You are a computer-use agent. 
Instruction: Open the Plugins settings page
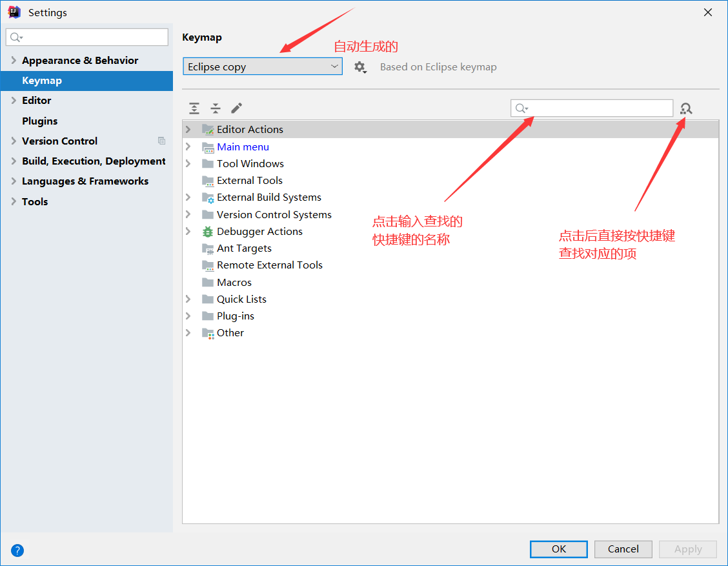point(40,121)
